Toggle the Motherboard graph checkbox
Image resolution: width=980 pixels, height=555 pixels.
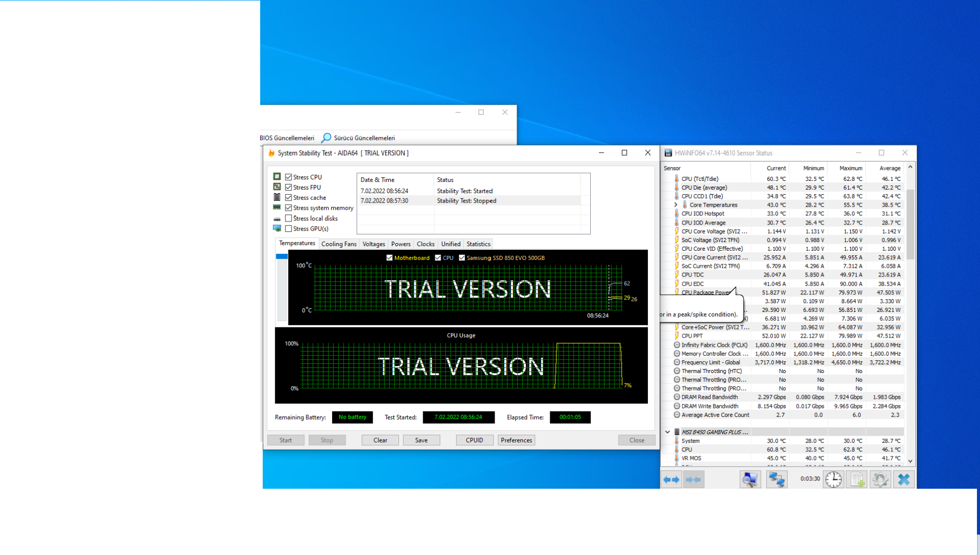(389, 258)
